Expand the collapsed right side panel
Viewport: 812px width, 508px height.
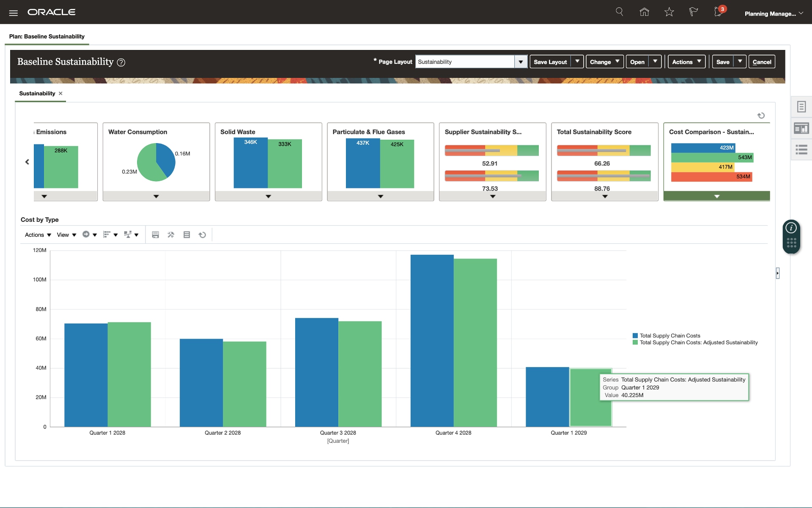coord(777,273)
